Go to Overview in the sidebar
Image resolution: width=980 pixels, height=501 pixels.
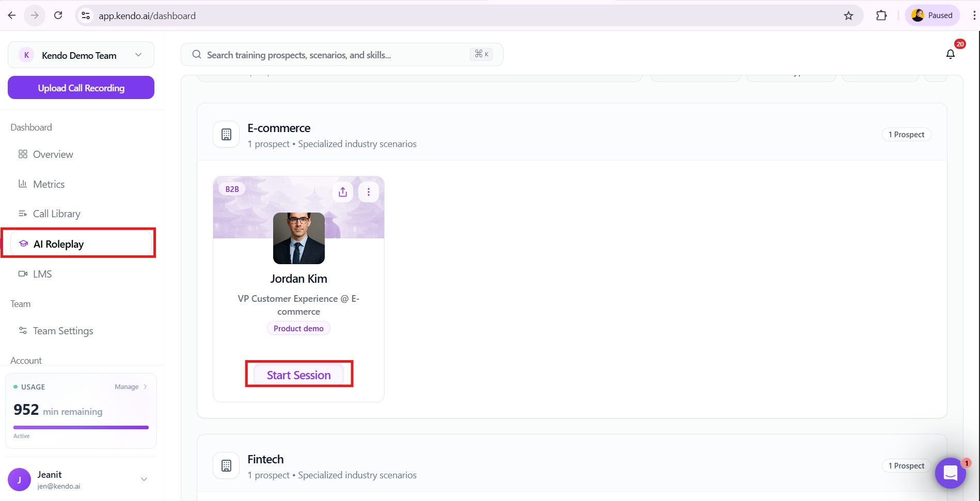[x=53, y=154]
